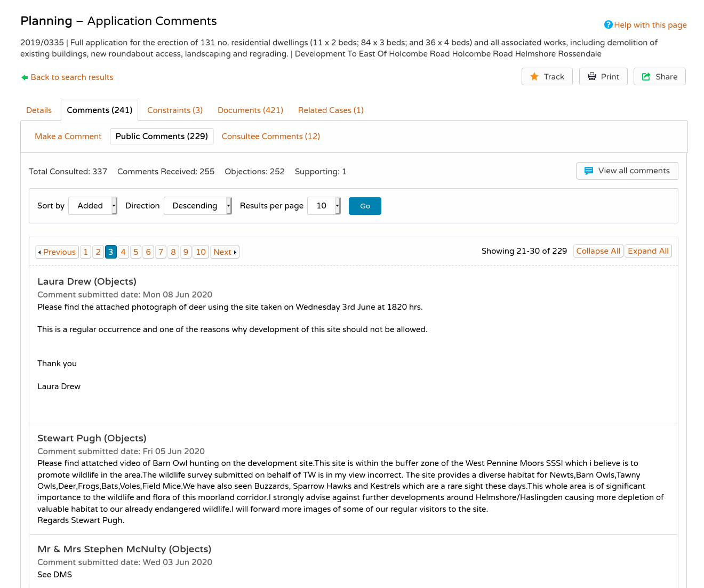704x588 pixels.
Task: Click the printer icon
Action: (592, 77)
